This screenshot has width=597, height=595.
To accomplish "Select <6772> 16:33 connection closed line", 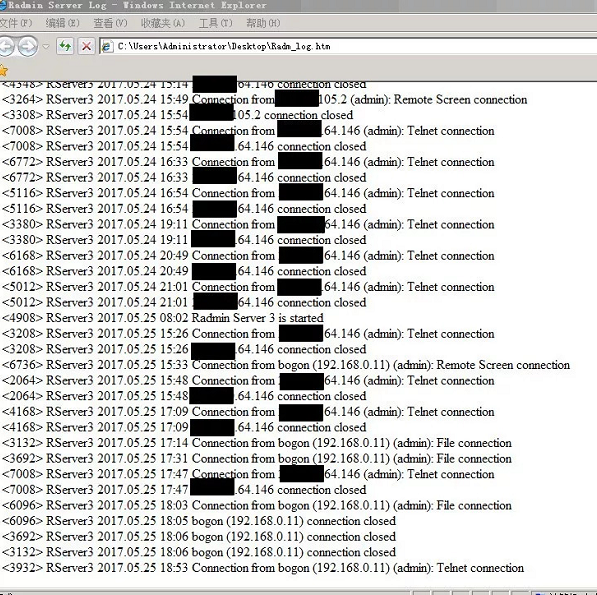I will [x=184, y=177].
